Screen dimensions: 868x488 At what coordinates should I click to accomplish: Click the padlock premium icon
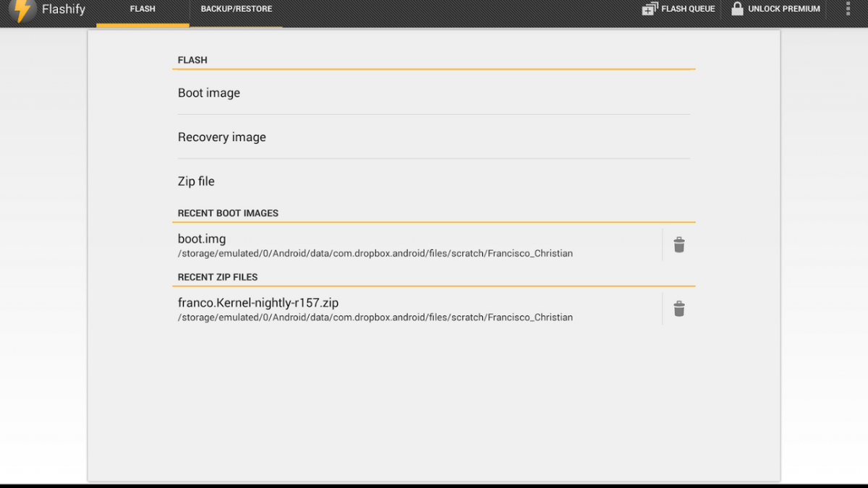point(737,9)
